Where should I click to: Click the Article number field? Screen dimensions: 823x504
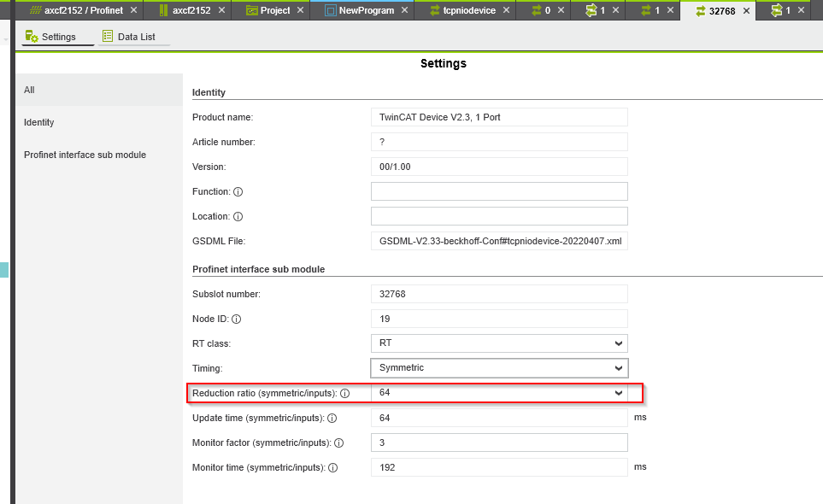[499, 142]
